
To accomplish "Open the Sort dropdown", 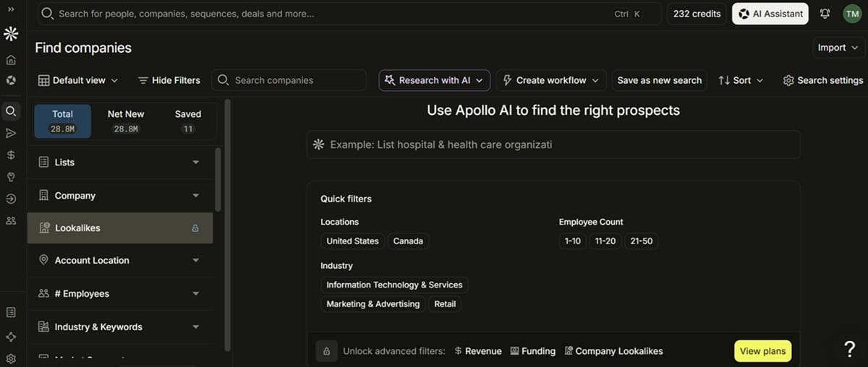I will click(x=741, y=80).
